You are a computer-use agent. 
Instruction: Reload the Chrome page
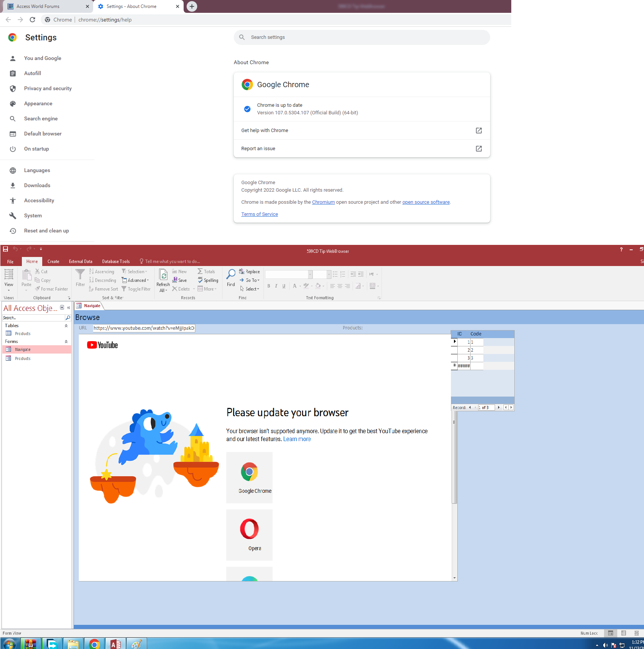click(32, 20)
